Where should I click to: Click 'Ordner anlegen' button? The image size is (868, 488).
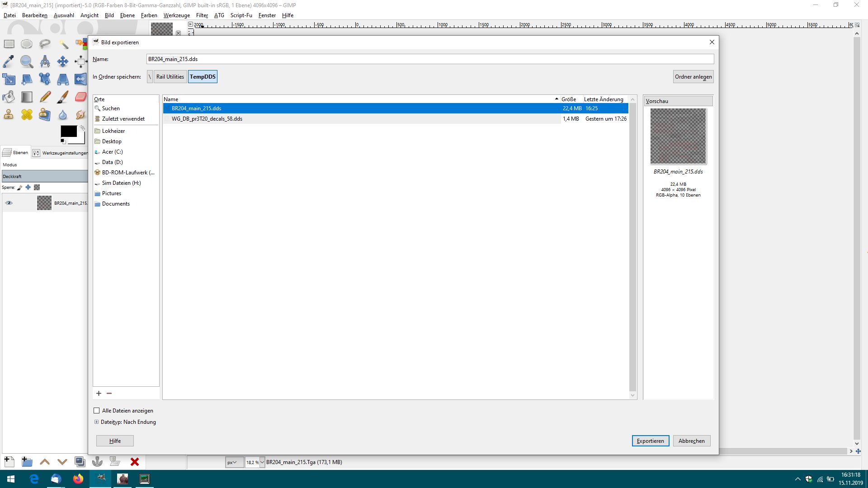(x=693, y=77)
